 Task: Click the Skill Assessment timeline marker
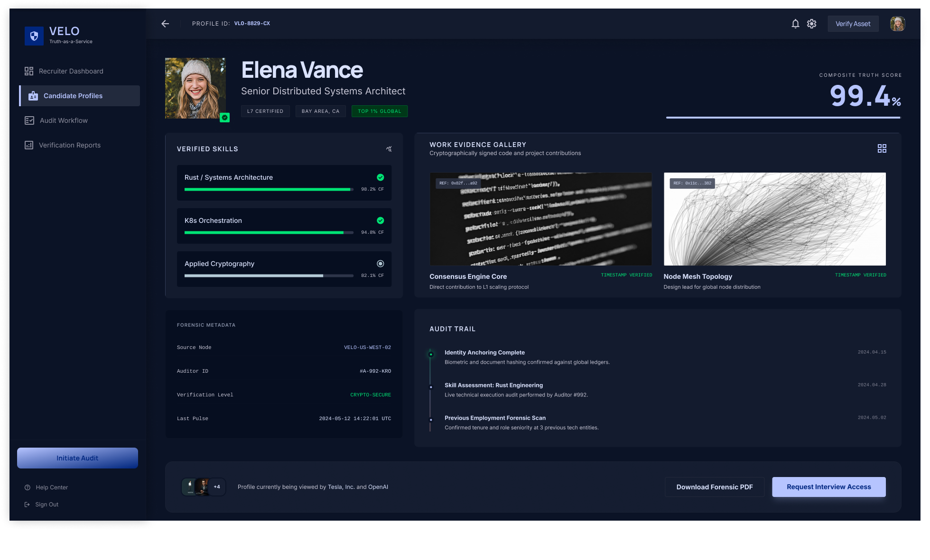431,387
